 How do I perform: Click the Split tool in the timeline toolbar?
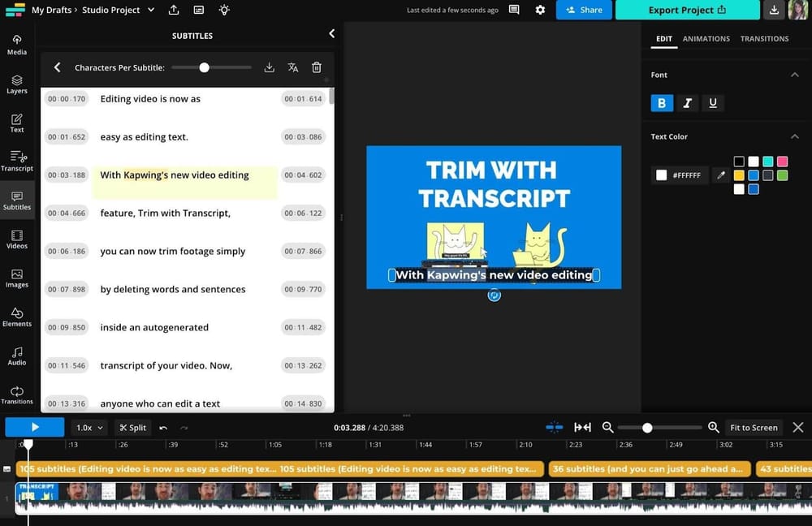point(132,427)
